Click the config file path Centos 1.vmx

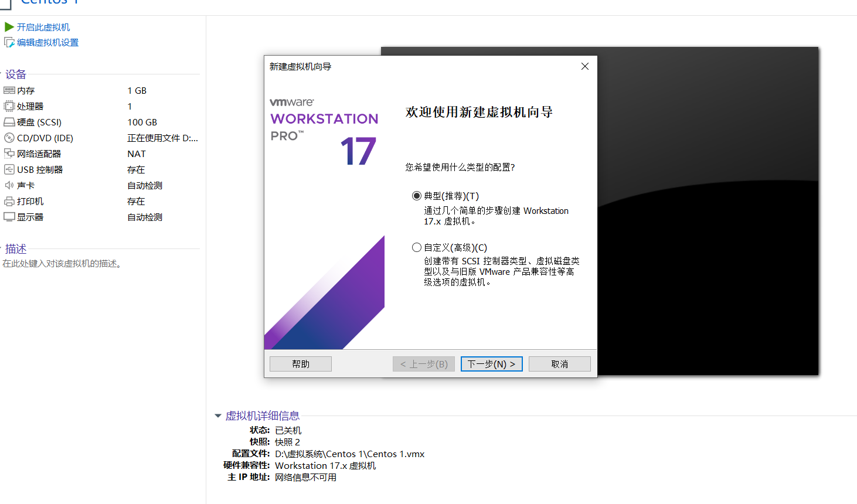coord(350,454)
